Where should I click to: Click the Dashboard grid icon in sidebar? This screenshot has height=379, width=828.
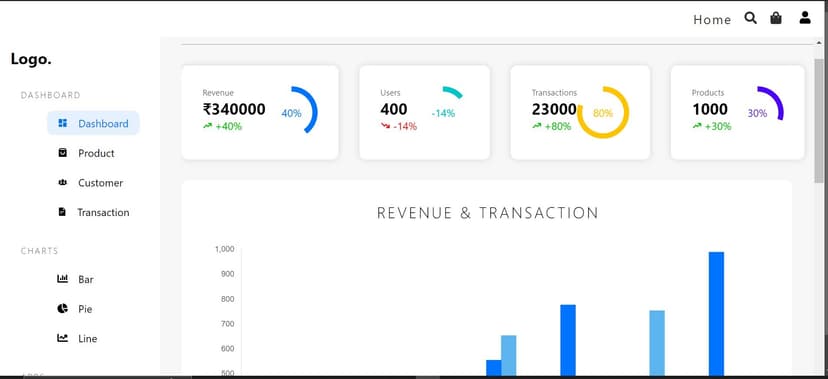point(62,123)
